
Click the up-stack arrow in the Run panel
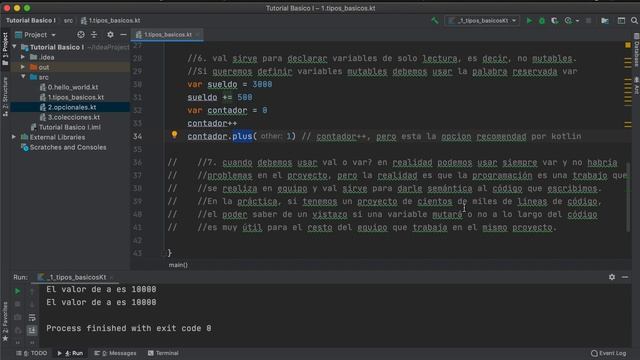32,291
